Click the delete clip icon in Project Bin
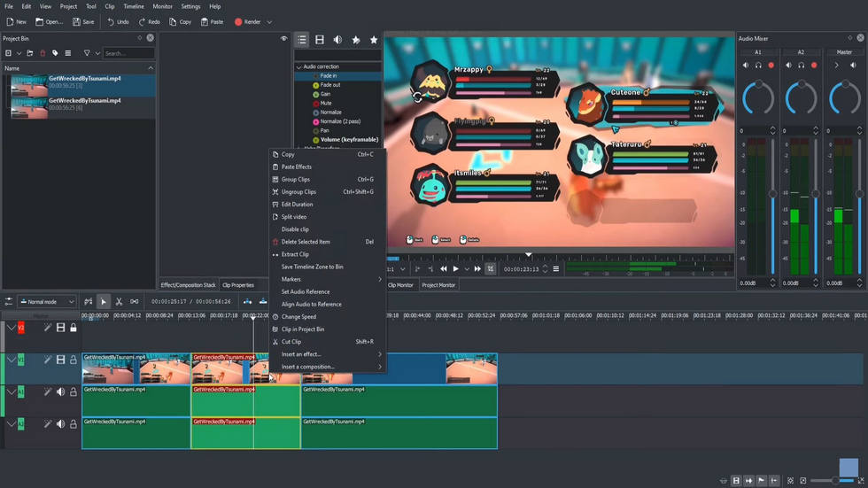 pyautogui.click(x=43, y=53)
